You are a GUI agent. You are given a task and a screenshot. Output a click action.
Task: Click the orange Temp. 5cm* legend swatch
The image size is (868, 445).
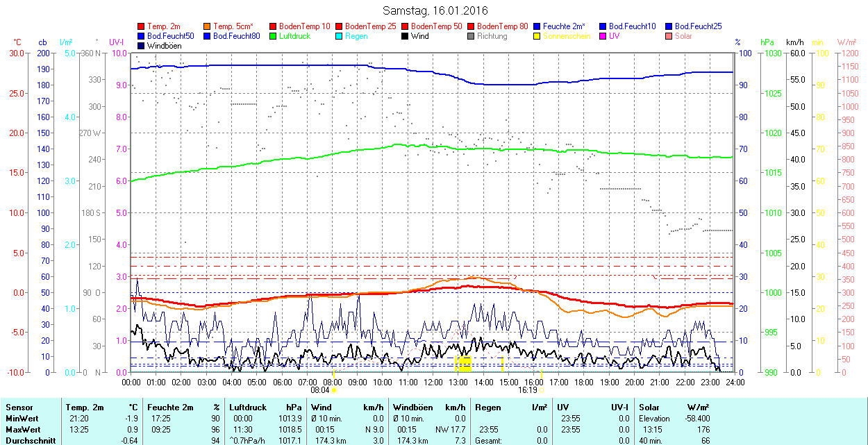pos(207,26)
